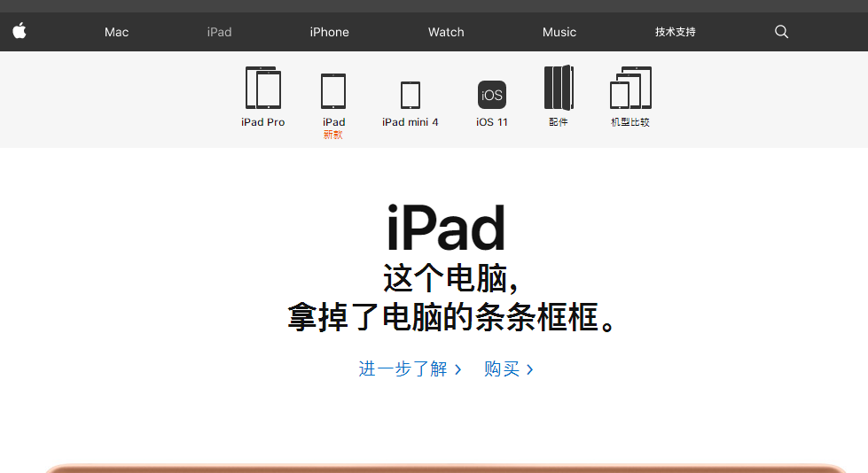This screenshot has height=473, width=868.
Task: Open the iOS 11 icon
Action: [491, 95]
